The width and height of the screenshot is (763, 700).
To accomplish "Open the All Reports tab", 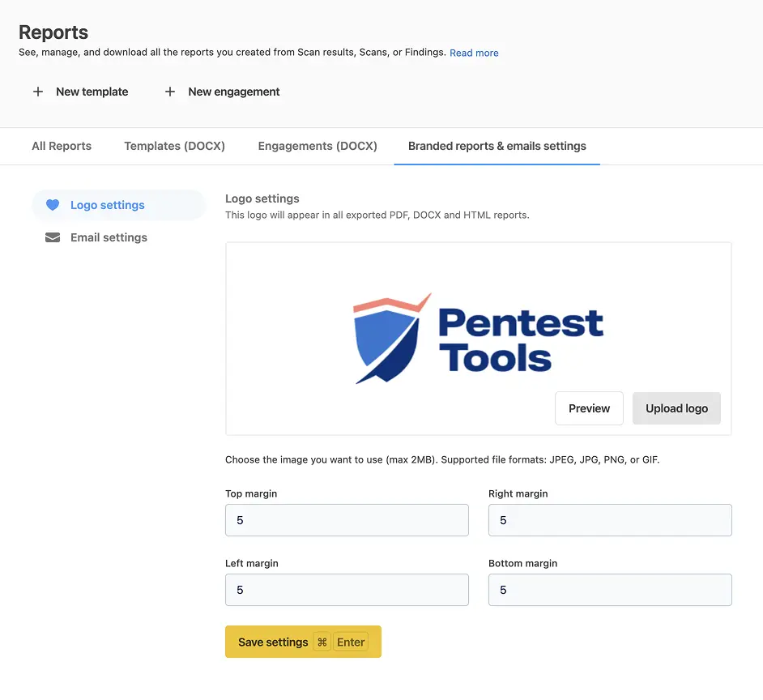I will (x=62, y=146).
